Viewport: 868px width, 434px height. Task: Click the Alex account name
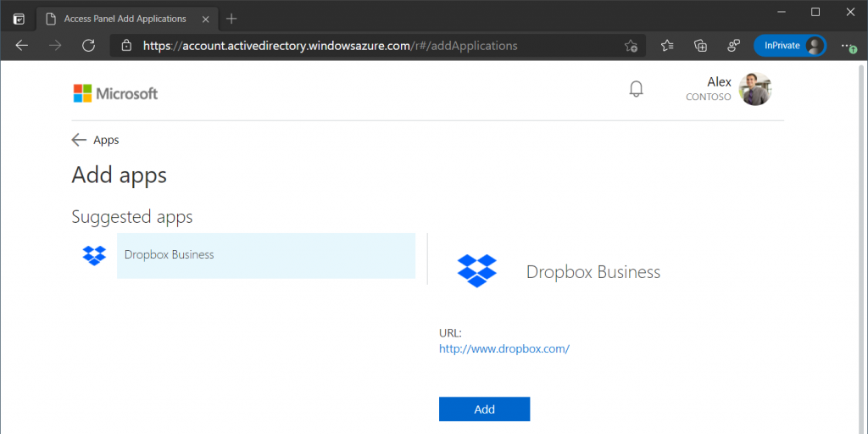point(719,82)
